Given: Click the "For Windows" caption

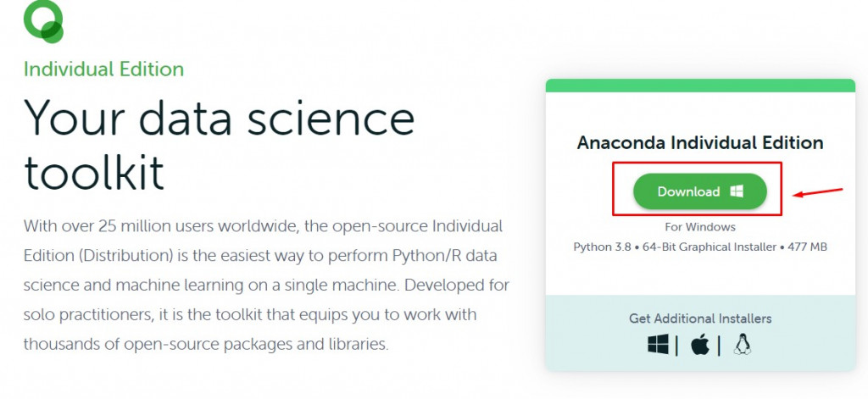Looking at the screenshot, I should coord(700,227).
